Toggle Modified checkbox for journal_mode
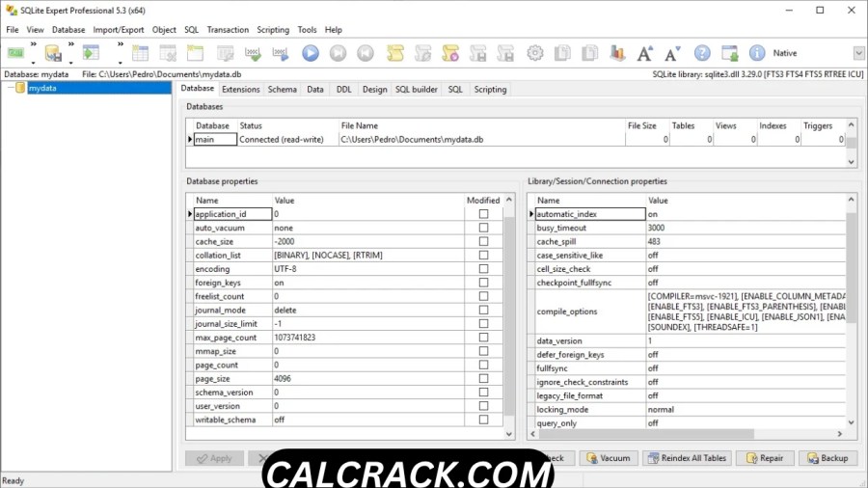This screenshot has width=868, height=488. click(483, 310)
